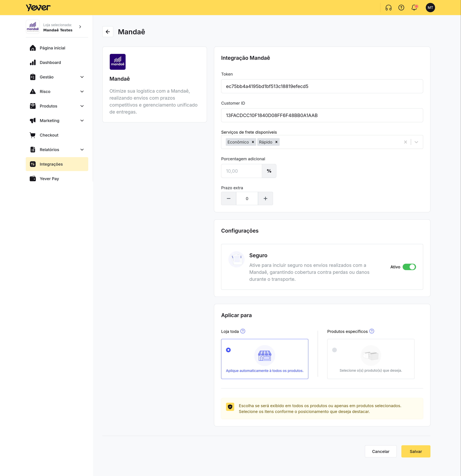Open the freight services dropdown arrow
The image size is (461, 476).
point(416,142)
